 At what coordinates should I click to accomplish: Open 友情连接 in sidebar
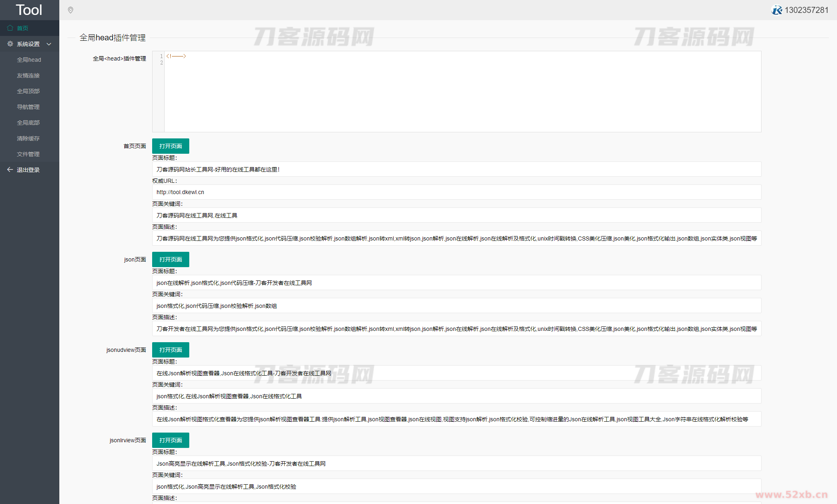[28, 75]
